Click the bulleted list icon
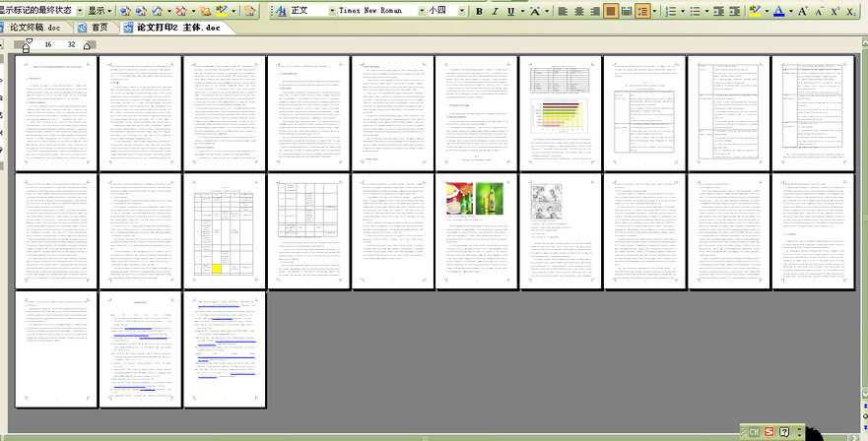Image resolution: width=868 pixels, height=441 pixels. coord(696,11)
